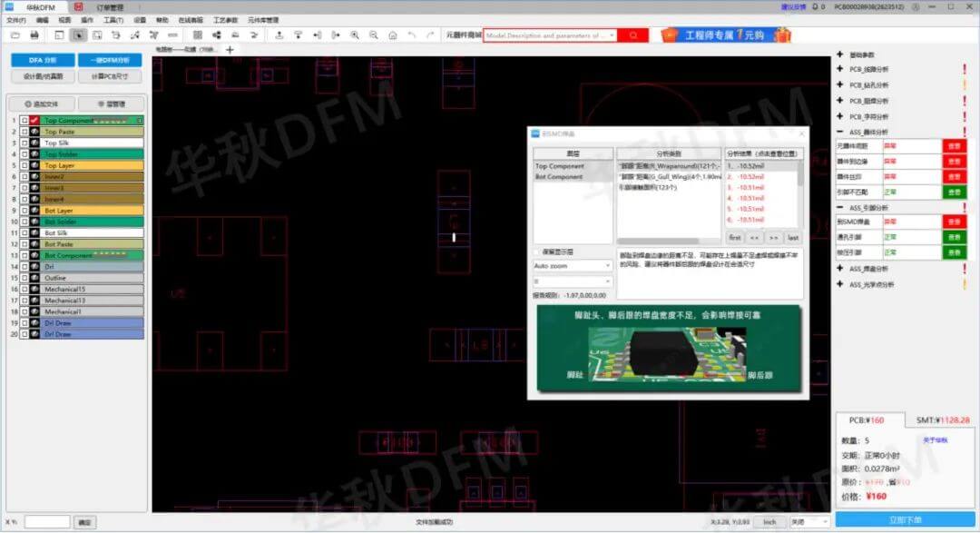The height and width of the screenshot is (533, 980).
Task: Open the 元件库管理 menu
Action: click(263, 20)
